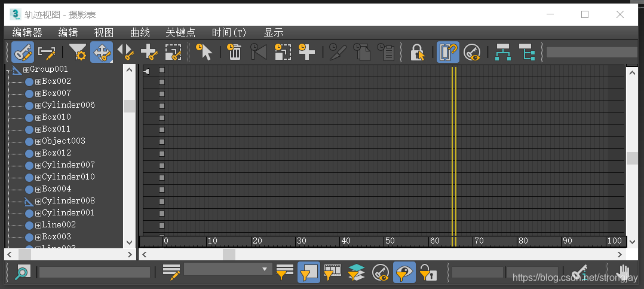Toggle Show Keyable Icons in top toolbar

click(472, 52)
